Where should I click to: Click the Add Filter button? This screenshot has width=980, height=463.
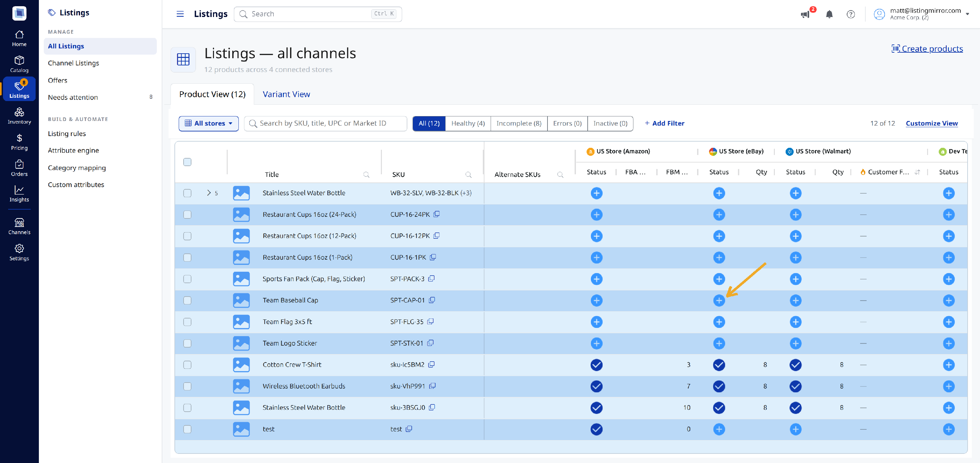pyautogui.click(x=664, y=123)
